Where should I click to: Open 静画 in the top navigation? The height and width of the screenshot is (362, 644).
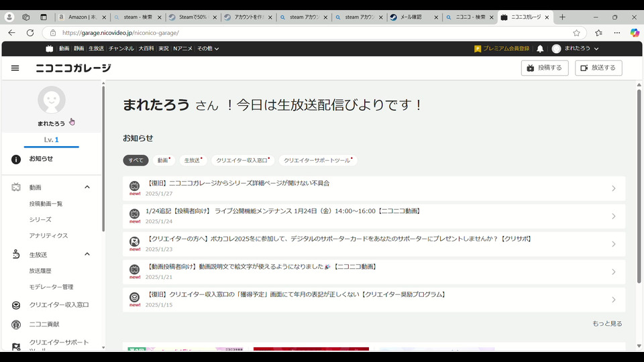pos(79,48)
